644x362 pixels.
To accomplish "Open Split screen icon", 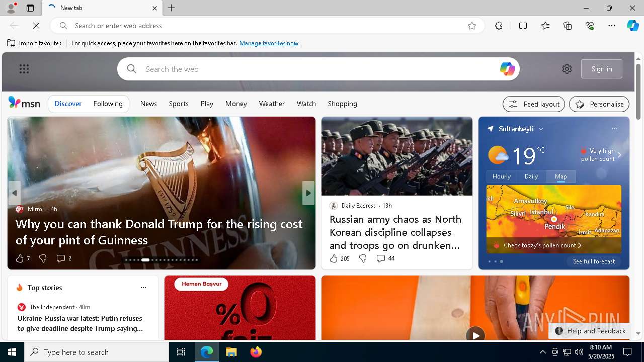I will pyautogui.click(x=523, y=26).
